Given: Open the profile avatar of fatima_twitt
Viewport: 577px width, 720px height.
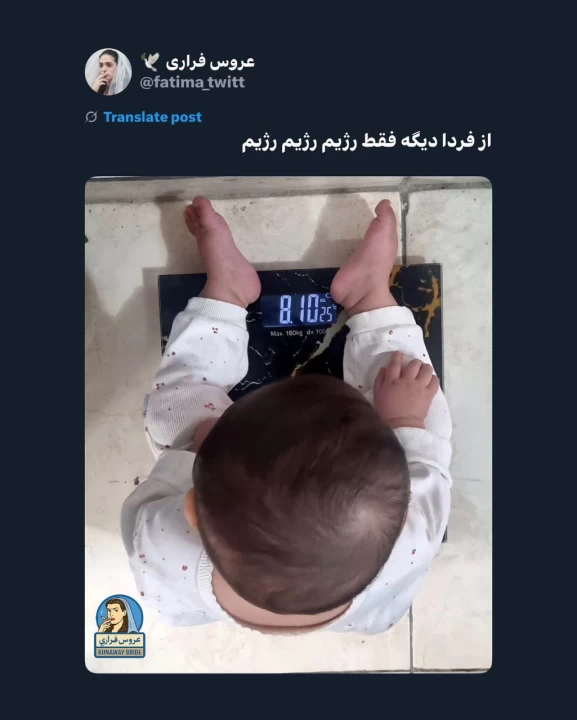Looking at the screenshot, I should 108,72.
